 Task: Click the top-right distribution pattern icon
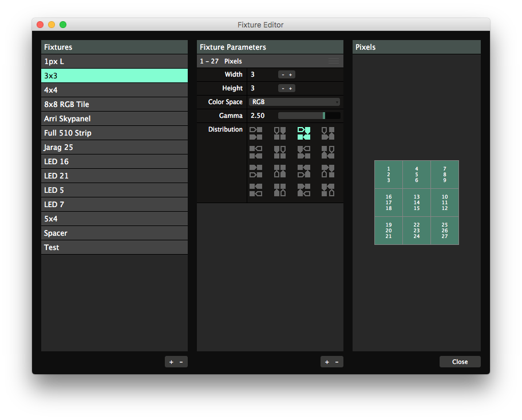coord(327,133)
